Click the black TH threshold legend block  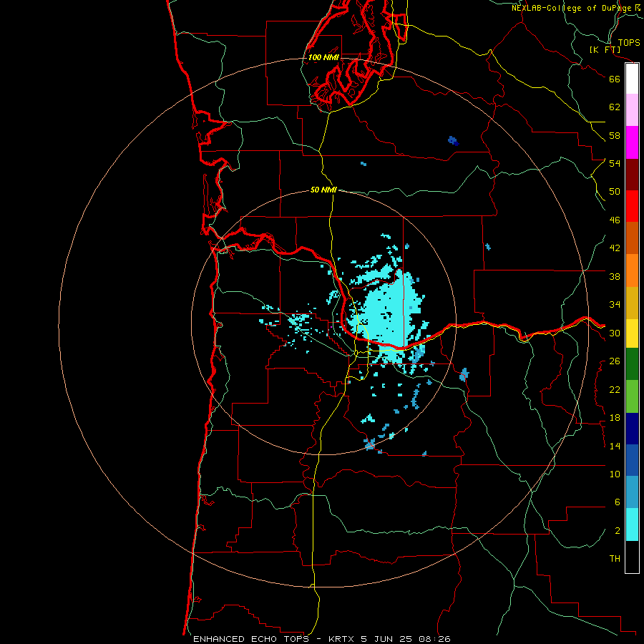point(632,557)
